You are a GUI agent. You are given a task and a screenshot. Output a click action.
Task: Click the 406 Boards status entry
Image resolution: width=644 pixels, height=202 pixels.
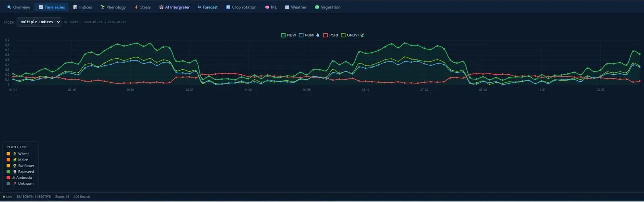click(x=82, y=197)
